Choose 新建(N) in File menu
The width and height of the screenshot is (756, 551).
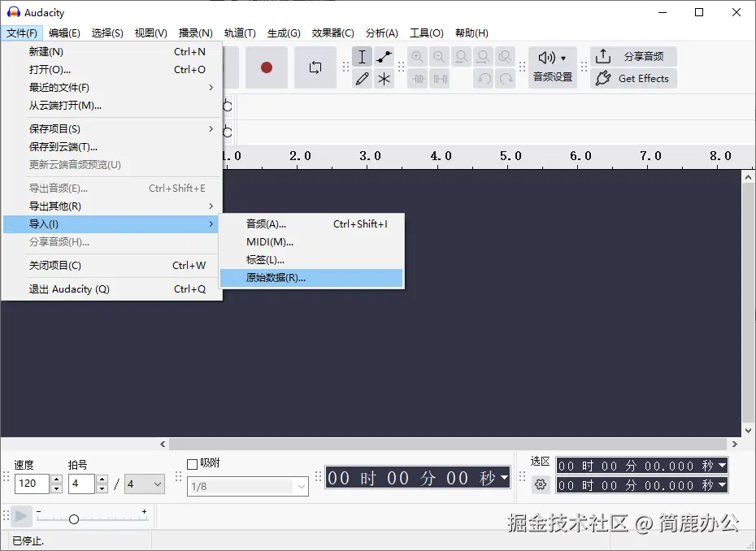[112, 51]
